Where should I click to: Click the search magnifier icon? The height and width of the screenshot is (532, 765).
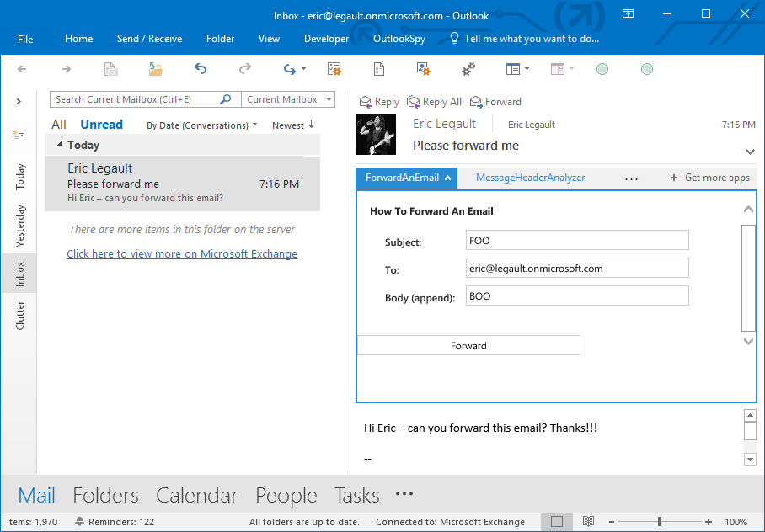(x=226, y=99)
